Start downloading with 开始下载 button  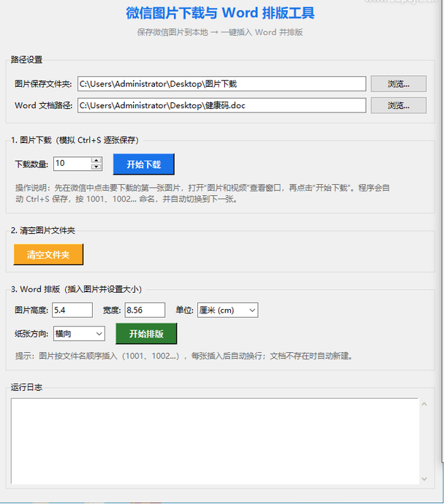click(x=144, y=164)
